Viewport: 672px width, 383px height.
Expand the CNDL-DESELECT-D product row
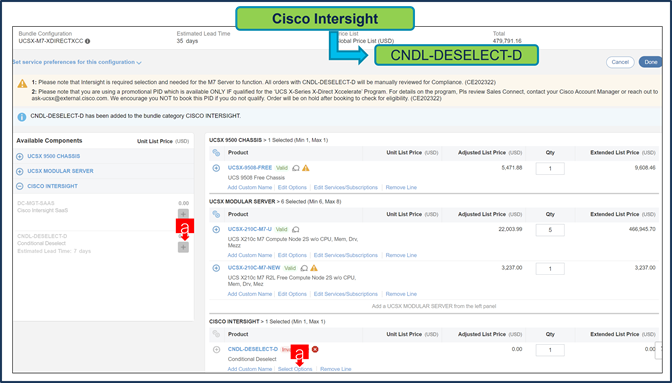[216, 350]
